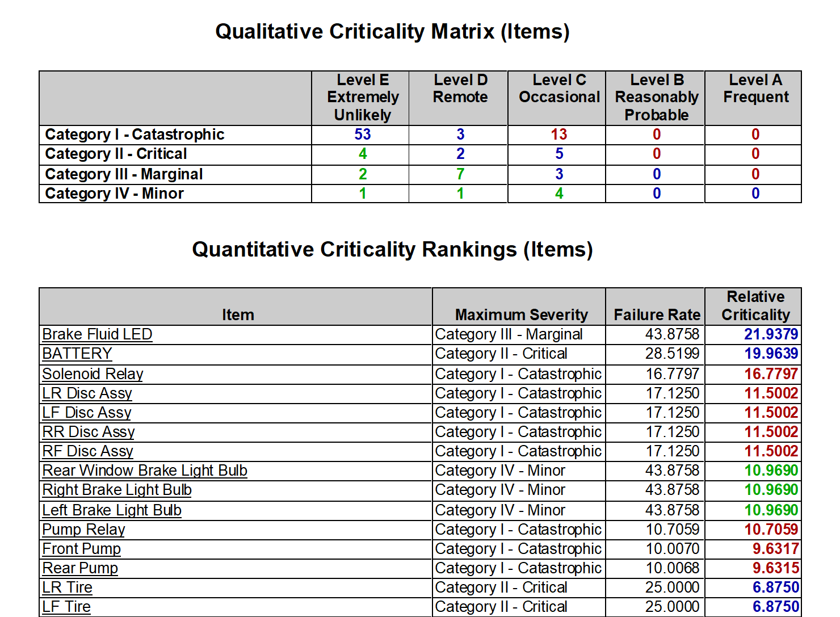
Task: Open the Brake Fluid LED link
Action: 97,334
